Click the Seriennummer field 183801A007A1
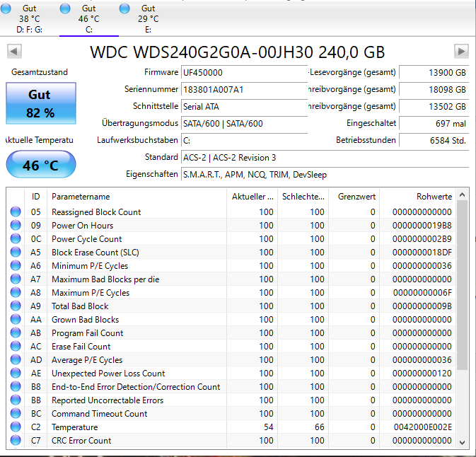The image size is (476, 457). [245, 90]
